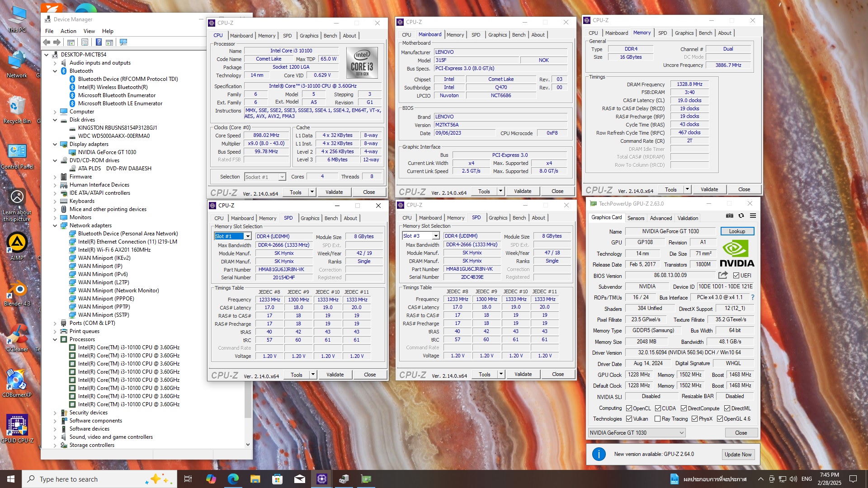Viewport: 868px width, 488px height.
Task: Click the blue Help icon in Device Manager toolbar
Action: point(99,42)
